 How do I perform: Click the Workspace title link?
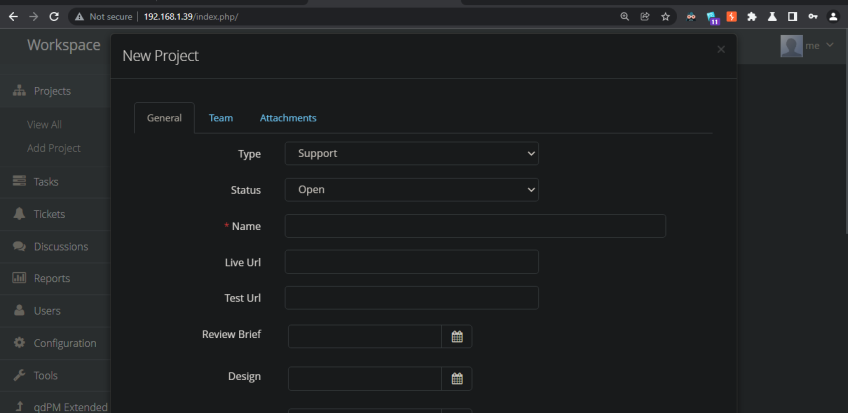pyautogui.click(x=64, y=45)
